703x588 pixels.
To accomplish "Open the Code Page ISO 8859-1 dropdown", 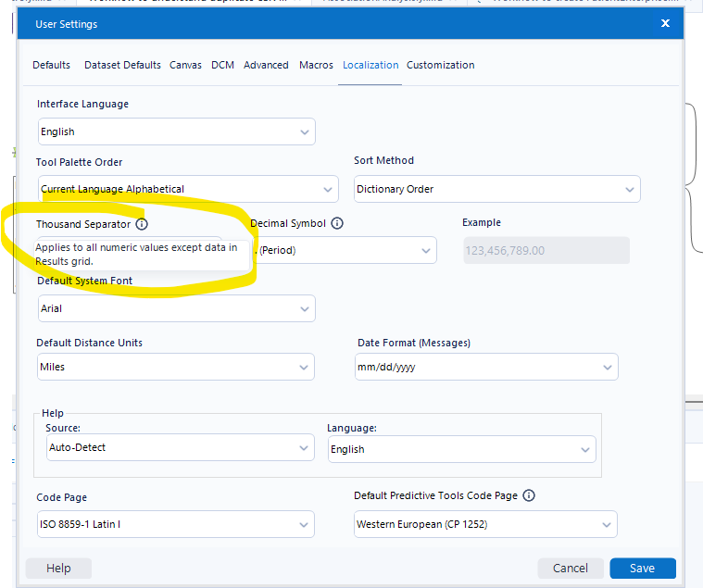I will point(176,524).
